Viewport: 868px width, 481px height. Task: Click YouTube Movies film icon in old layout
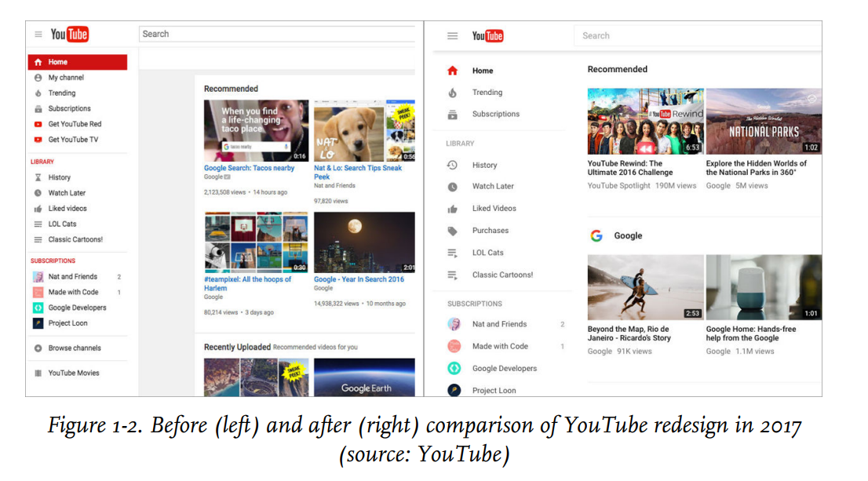(x=38, y=373)
